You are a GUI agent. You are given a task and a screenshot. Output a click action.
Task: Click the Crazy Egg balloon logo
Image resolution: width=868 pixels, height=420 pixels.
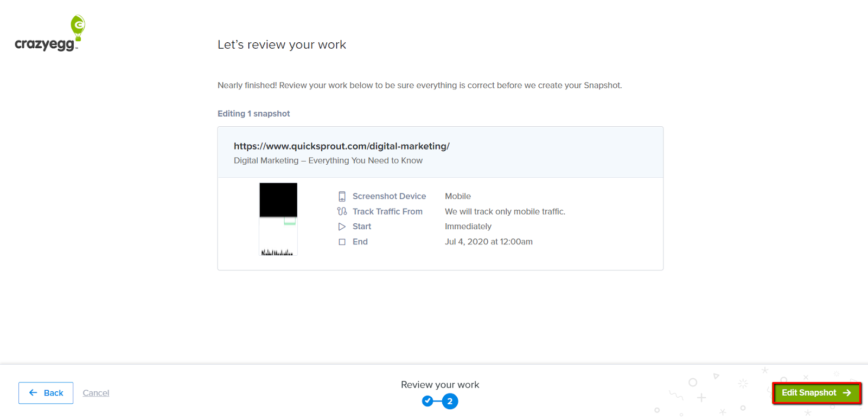pyautogui.click(x=50, y=33)
